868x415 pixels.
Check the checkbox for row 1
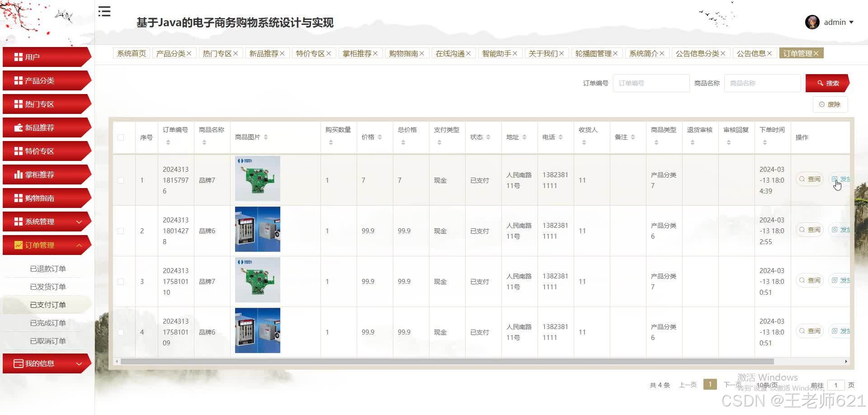[x=121, y=180]
